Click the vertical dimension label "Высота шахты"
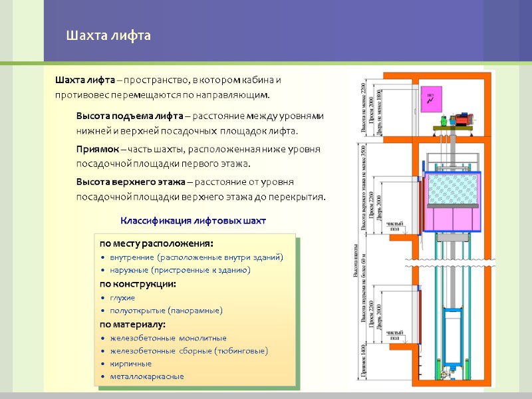 click(x=355, y=261)
